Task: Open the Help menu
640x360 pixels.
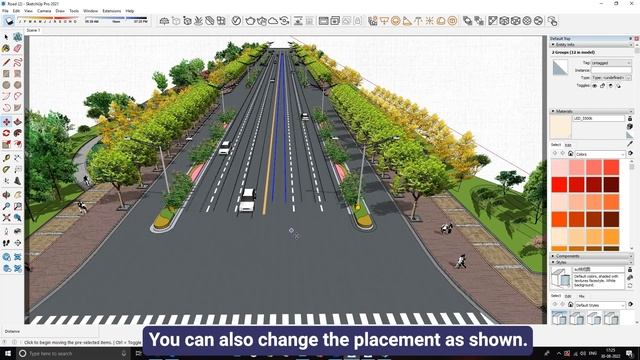Action: [130, 11]
